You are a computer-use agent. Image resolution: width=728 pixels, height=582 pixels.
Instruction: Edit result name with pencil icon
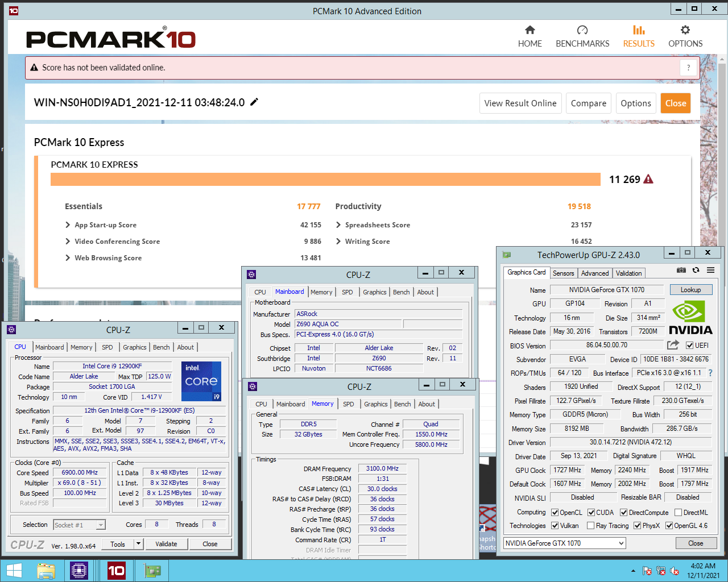tap(254, 102)
